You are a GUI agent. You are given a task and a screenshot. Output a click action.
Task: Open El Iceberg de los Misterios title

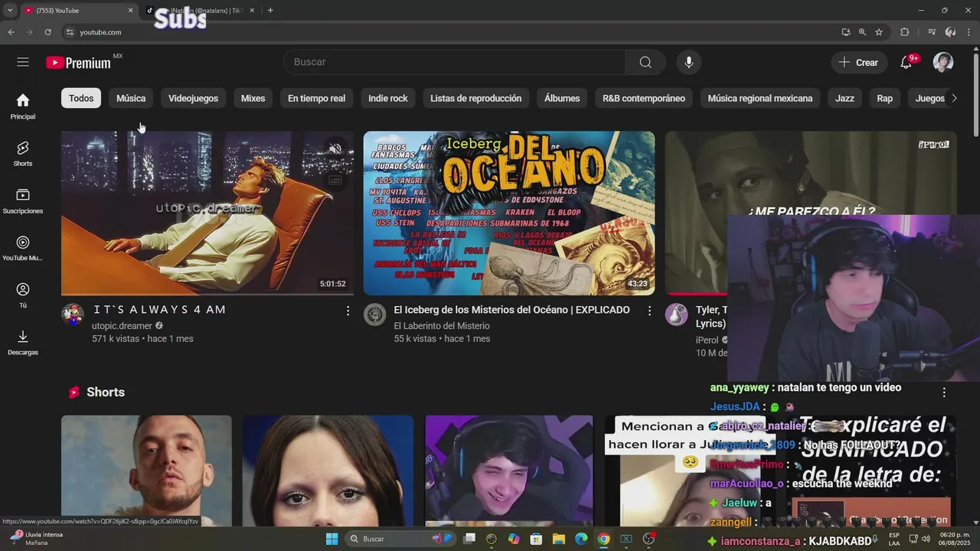511,310
